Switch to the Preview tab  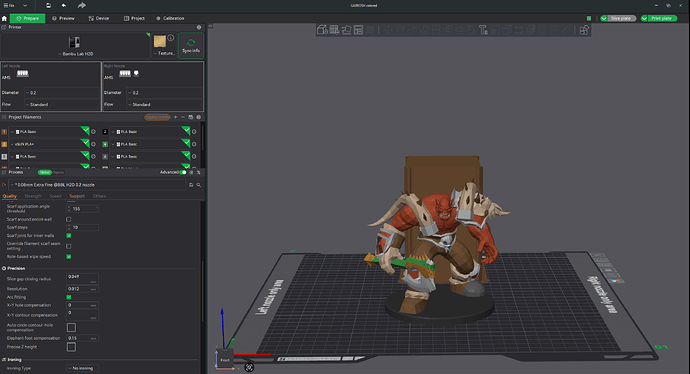pos(63,18)
